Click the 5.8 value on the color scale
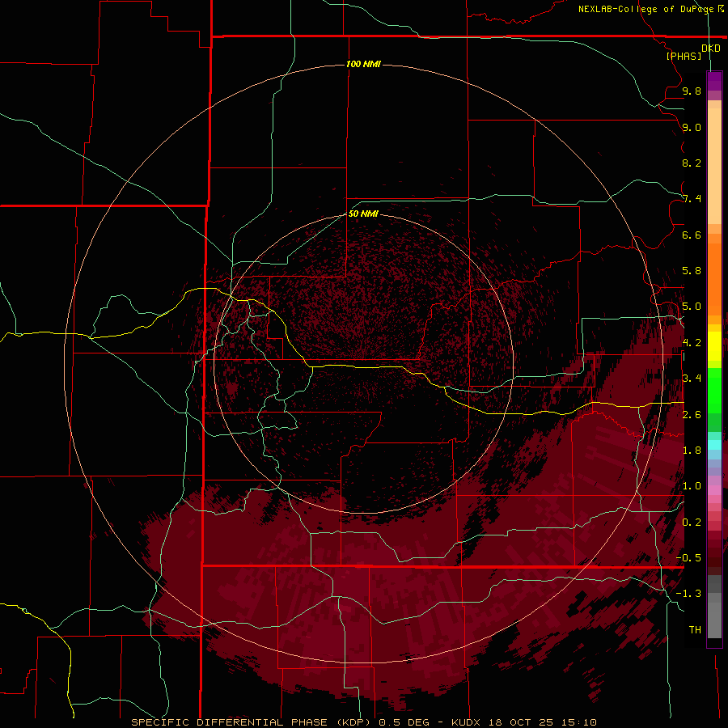The height and width of the screenshot is (728, 728). coord(692,271)
